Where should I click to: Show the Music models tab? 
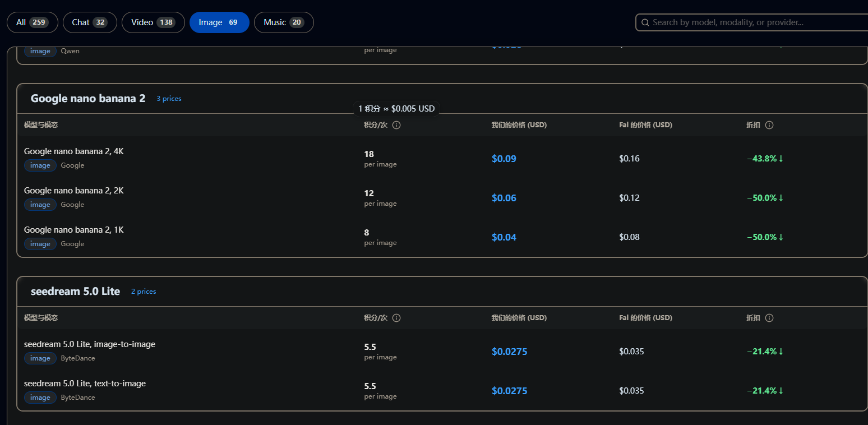[x=283, y=22]
